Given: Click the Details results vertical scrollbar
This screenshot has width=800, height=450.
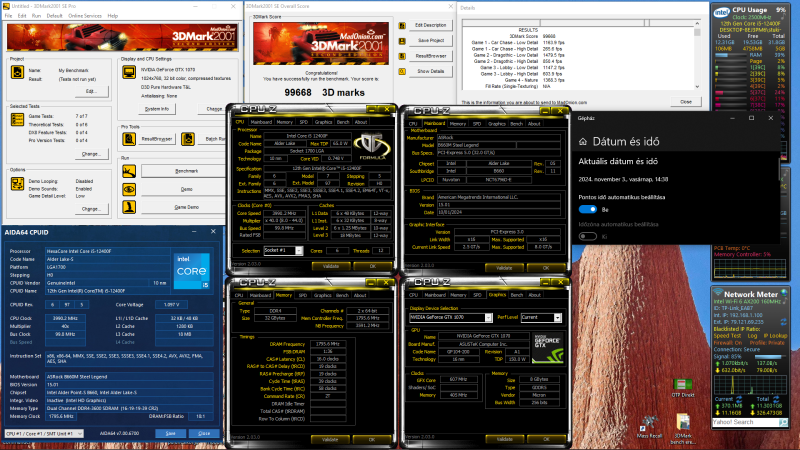Looking at the screenshot, I should (x=697, y=56).
